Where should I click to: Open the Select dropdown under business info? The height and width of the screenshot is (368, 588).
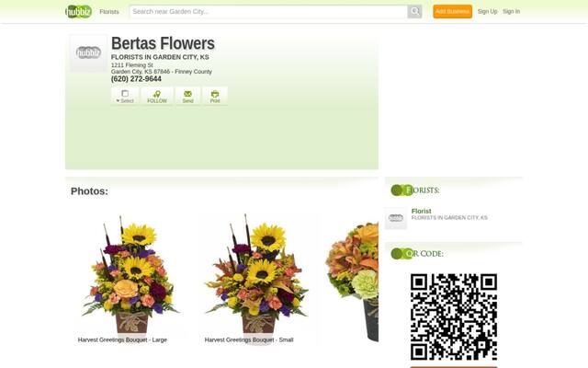(x=125, y=96)
